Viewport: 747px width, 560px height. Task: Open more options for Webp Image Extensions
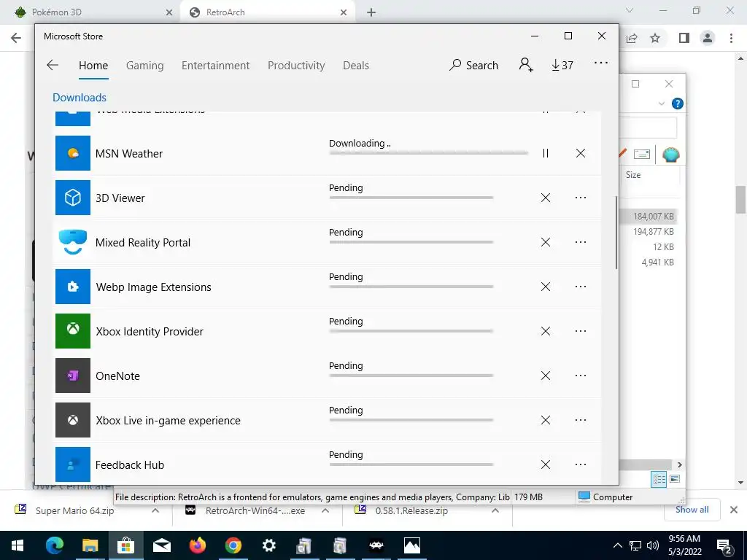[x=580, y=287]
